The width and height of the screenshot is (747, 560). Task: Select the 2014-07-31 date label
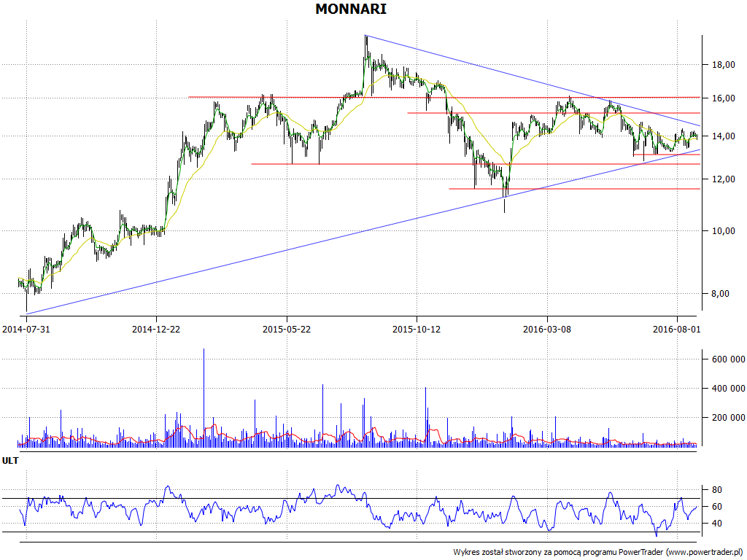click(26, 329)
